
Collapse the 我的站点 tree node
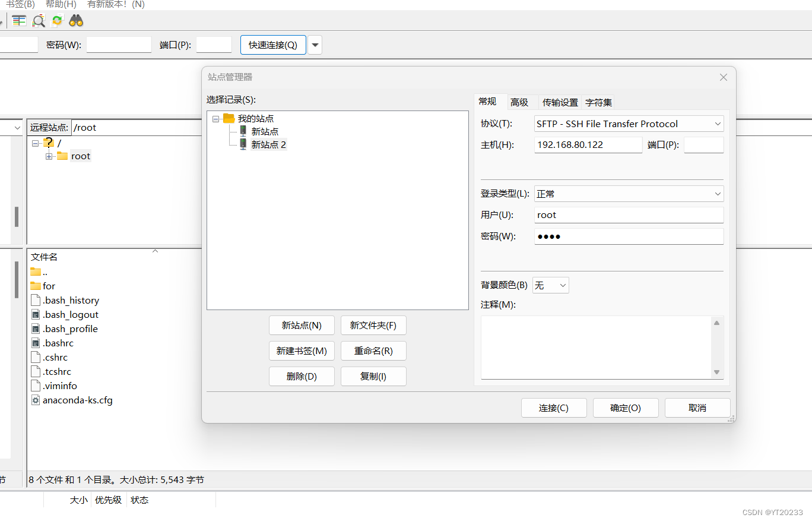[x=215, y=119]
